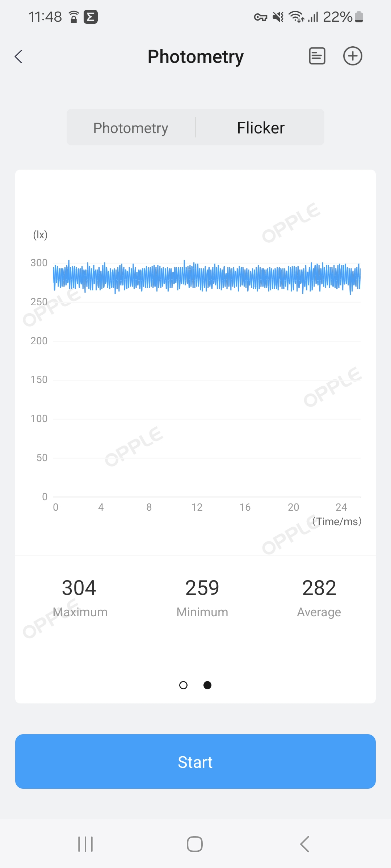The height and width of the screenshot is (868, 391).
Task: Tap the clock showing 11:48
Action: [x=45, y=17]
